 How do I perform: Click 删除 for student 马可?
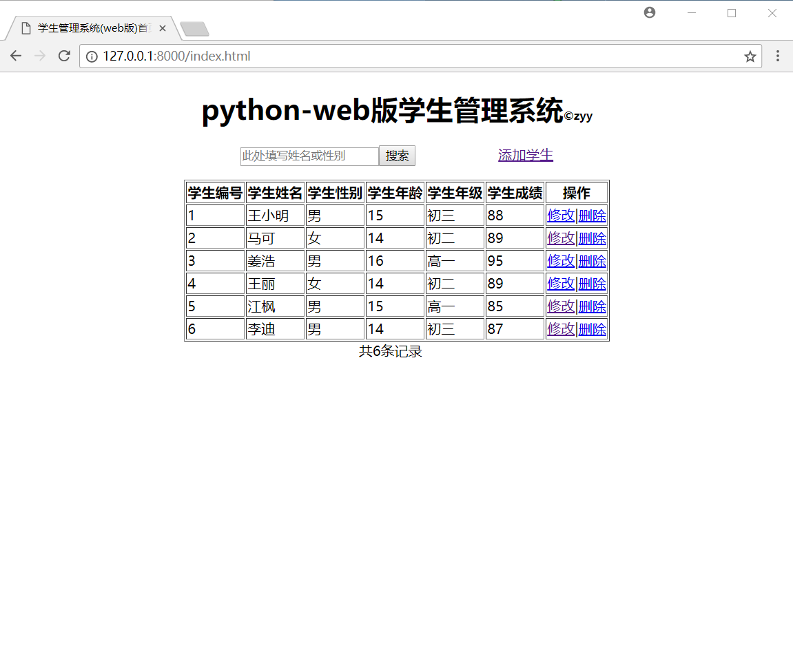pos(593,238)
